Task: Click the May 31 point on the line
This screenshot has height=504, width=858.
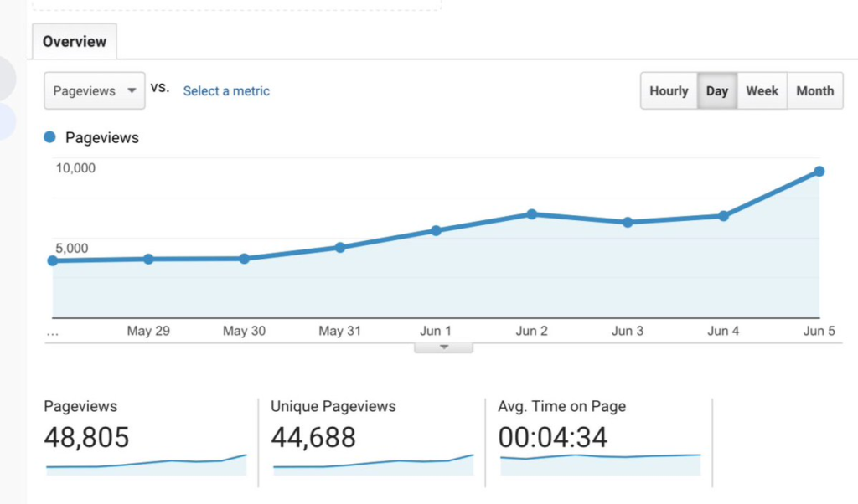Action: click(340, 248)
